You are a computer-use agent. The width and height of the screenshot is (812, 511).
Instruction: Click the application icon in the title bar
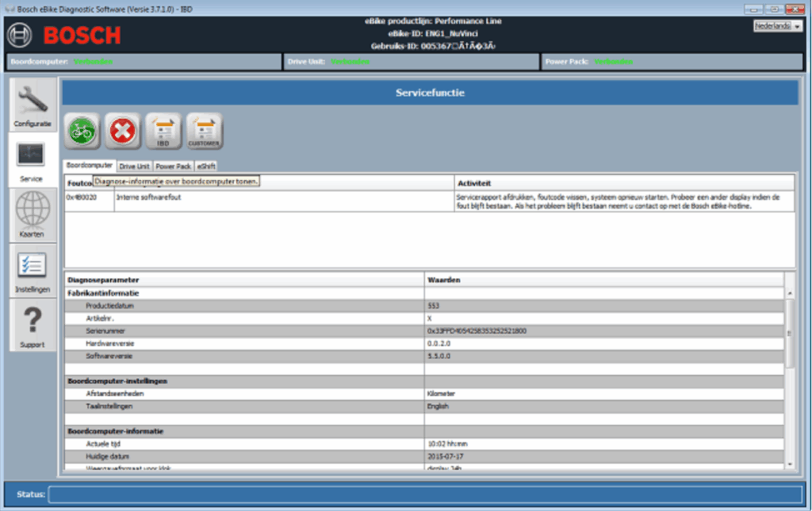coord(10,9)
